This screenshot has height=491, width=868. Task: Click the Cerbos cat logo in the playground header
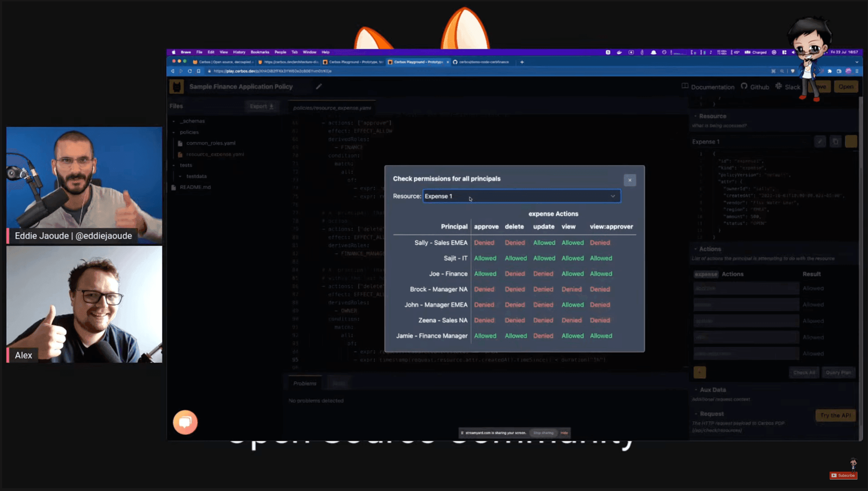(178, 86)
